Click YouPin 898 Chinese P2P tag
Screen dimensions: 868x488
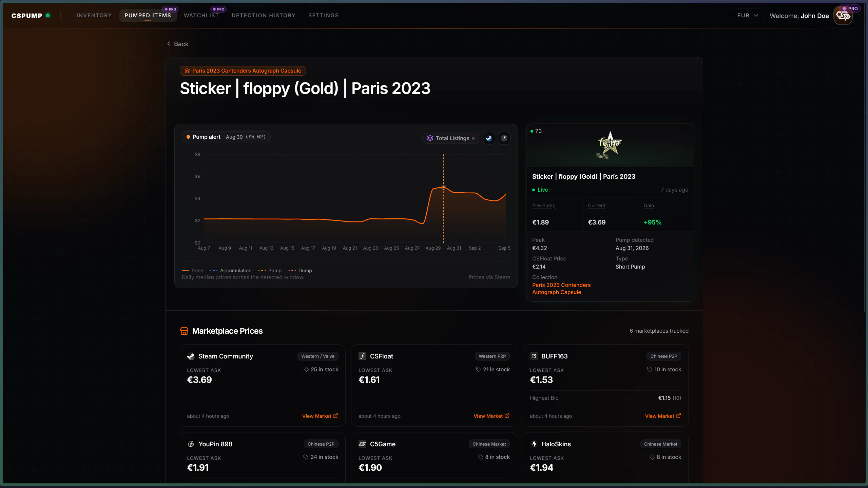(x=321, y=444)
